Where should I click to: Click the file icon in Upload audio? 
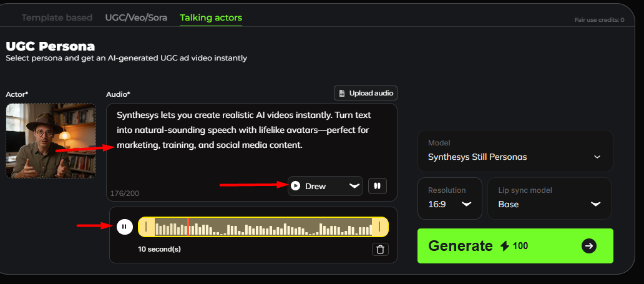click(x=342, y=93)
